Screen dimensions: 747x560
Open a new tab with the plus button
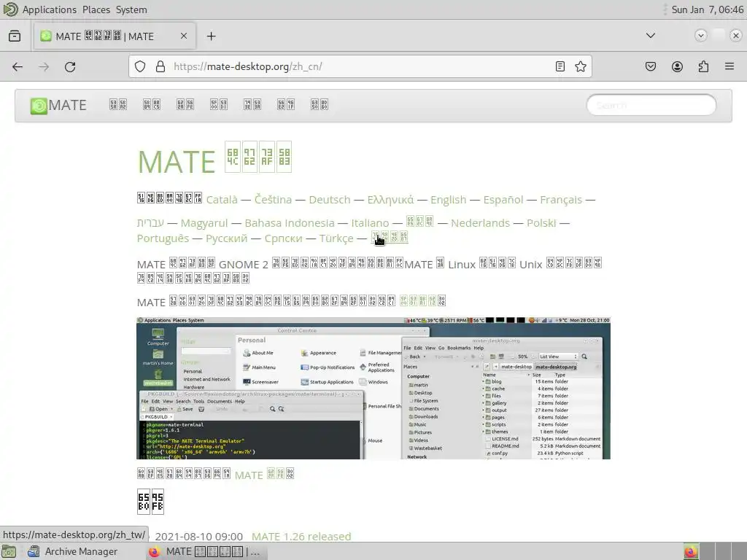211,36
